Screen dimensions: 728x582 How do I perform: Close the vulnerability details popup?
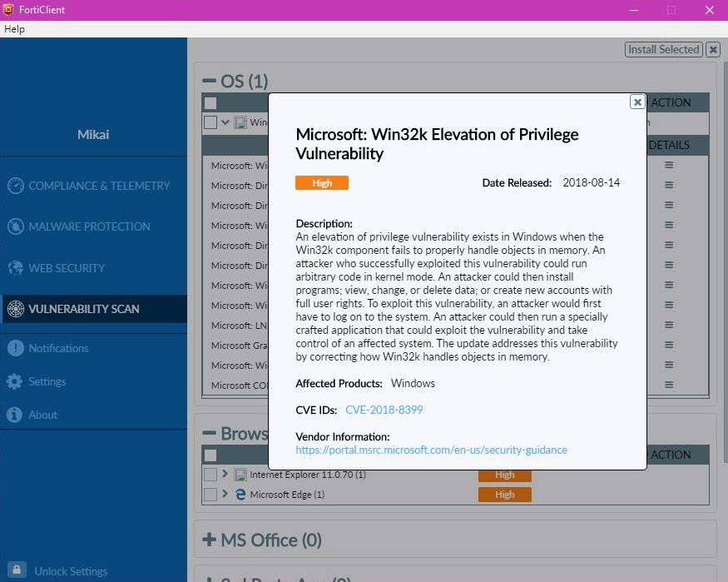tap(637, 102)
